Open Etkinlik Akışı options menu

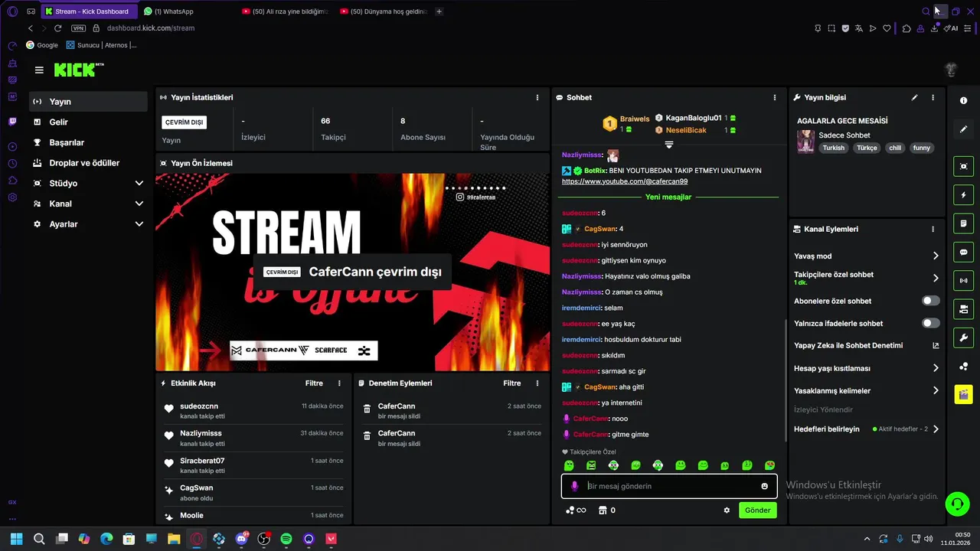click(x=339, y=383)
